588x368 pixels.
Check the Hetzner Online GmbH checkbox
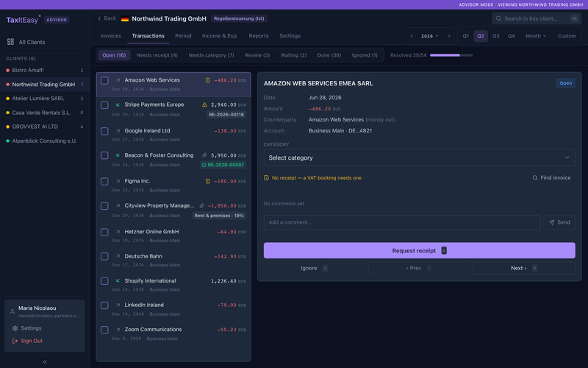104,232
